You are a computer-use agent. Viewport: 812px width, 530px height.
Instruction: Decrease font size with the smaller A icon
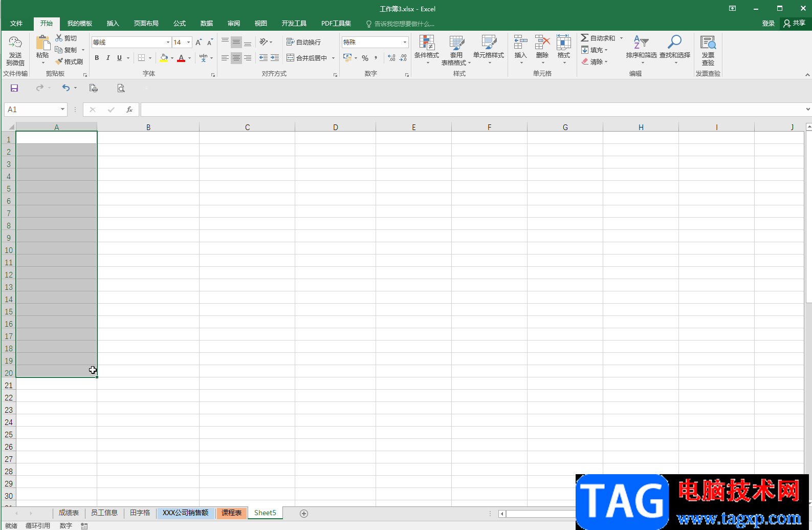click(x=210, y=42)
